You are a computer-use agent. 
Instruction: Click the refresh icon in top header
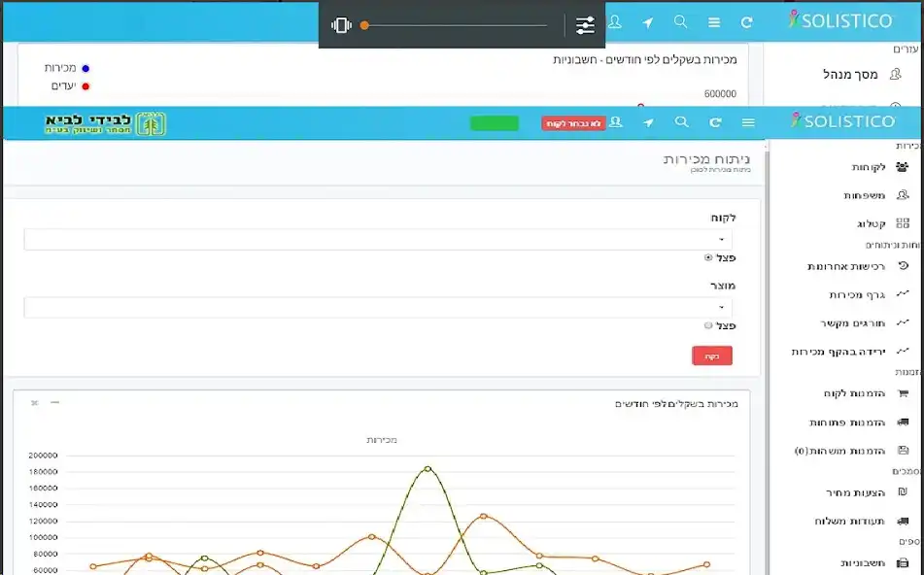click(746, 22)
